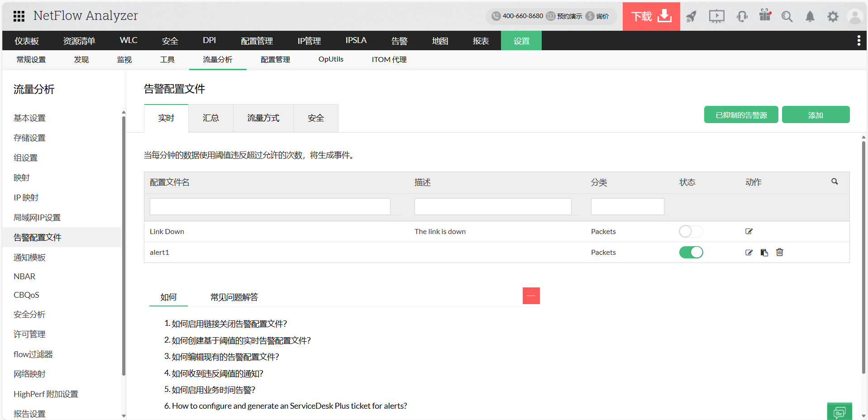Open the IPSLA menu

tap(356, 40)
